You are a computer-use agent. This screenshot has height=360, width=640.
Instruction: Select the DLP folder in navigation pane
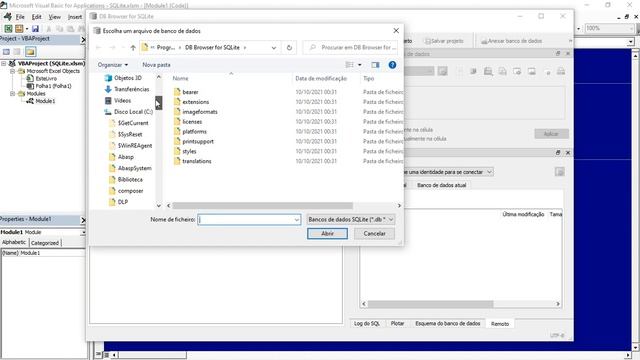(122, 202)
